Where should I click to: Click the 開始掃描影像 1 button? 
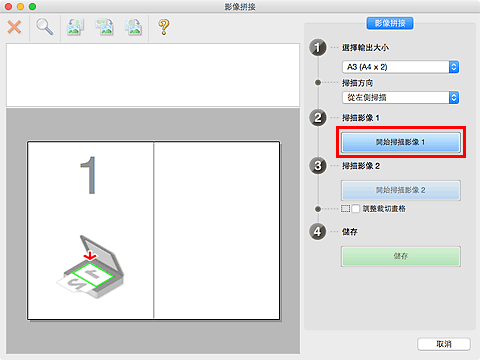click(x=401, y=142)
